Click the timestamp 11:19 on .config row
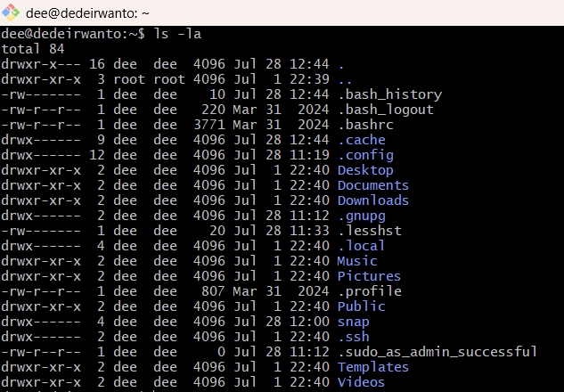This screenshot has height=392, width=564. (309, 155)
